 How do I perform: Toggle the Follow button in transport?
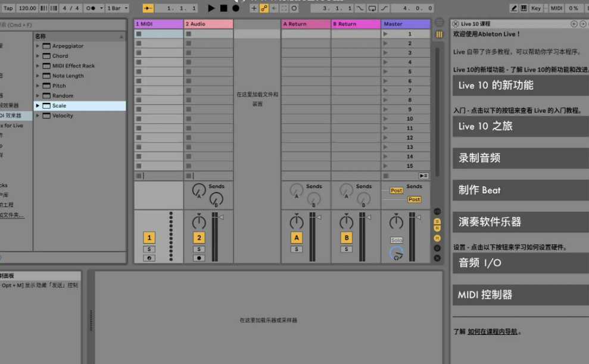148,8
